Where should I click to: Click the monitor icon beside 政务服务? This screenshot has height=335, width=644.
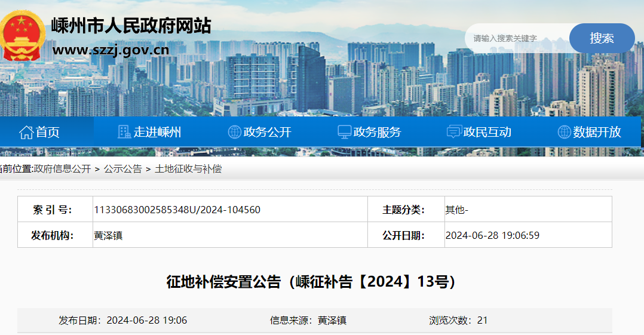tap(345, 132)
